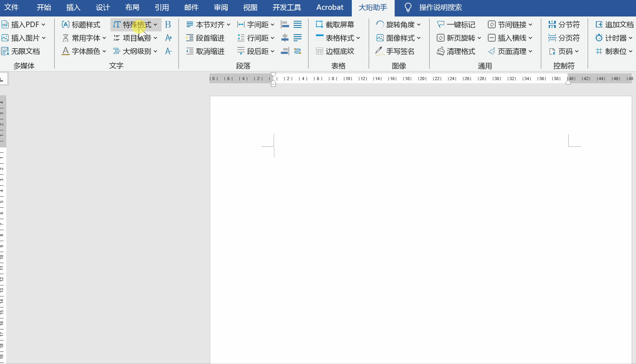This screenshot has width=636, height=364.
Task: Click 截取屏幕 screen capture
Action: coord(335,25)
